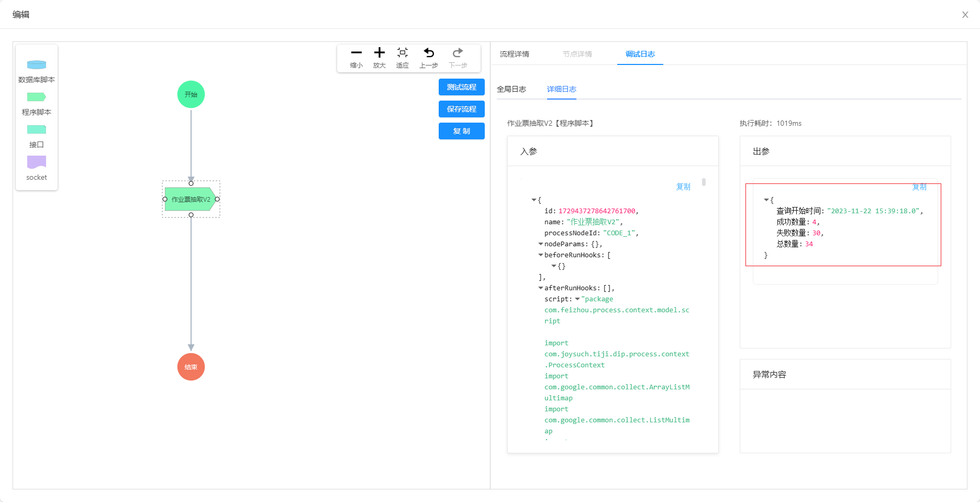Viewport: 980px width, 502px height.
Task: Collapse the nodeParams JSON entry
Action: (541, 244)
